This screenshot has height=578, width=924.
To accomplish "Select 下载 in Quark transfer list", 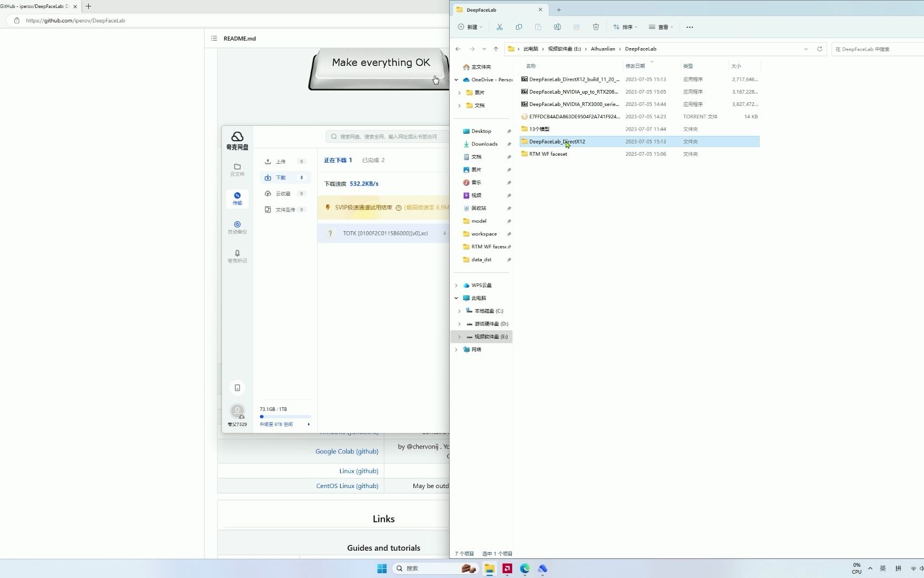I will click(x=285, y=178).
